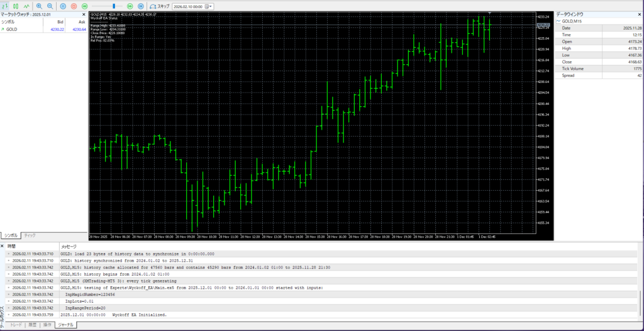The width and height of the screenshot is (644, 331).
Task: Open the トレード tab in toolbox
Action: coord(16,325)
